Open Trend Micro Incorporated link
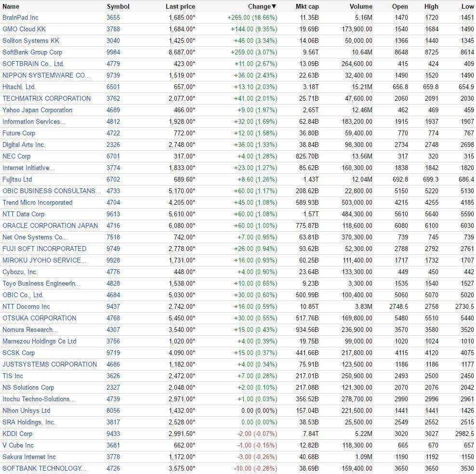The width and height of the screenshot is (476, 474). [x=38, y=202]
